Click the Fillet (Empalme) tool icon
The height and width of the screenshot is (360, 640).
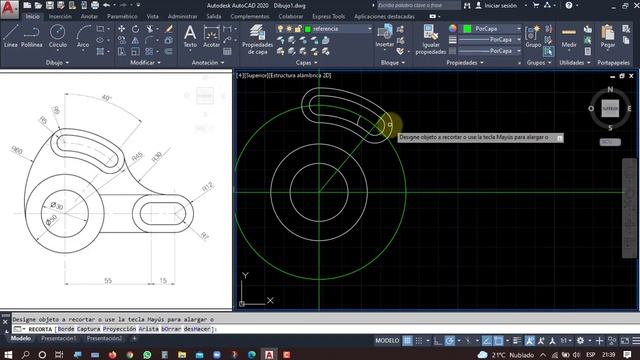click(x=149, y=40)
